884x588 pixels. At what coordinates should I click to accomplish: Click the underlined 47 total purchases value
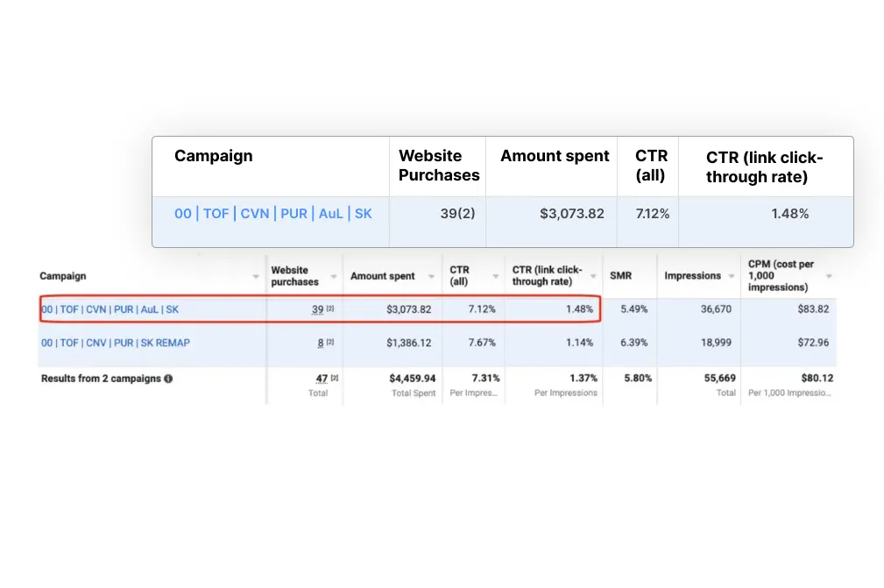322,379
